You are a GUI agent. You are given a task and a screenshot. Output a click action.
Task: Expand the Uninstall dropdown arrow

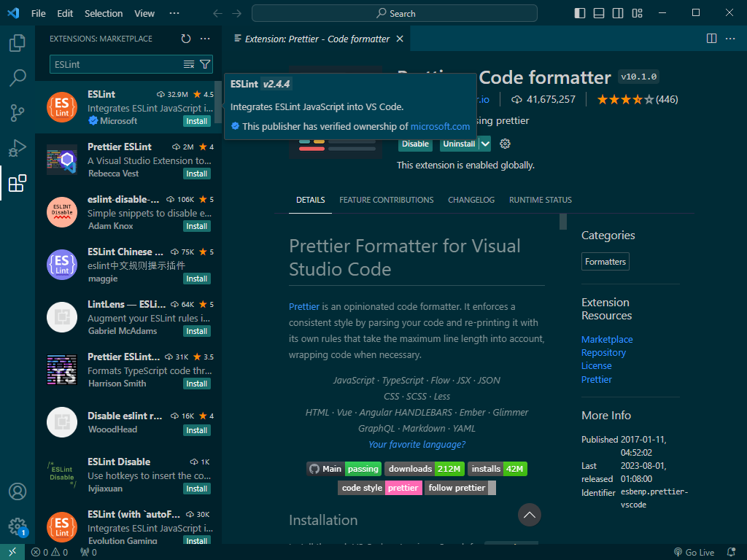[x=485, y=144]
